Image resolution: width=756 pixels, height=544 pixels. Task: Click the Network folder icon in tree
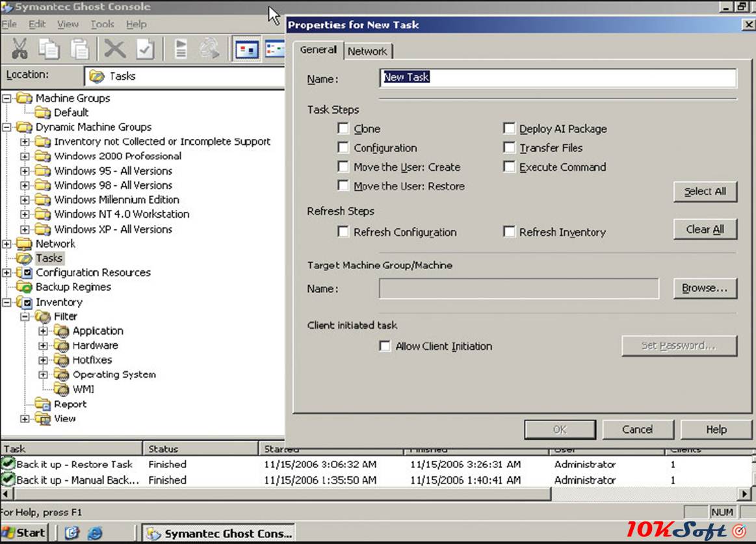(x=25, y=244)
